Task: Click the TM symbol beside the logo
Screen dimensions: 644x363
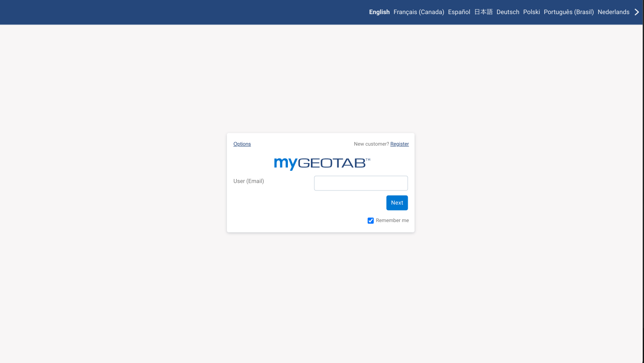Action: click(x=368, y=160)
